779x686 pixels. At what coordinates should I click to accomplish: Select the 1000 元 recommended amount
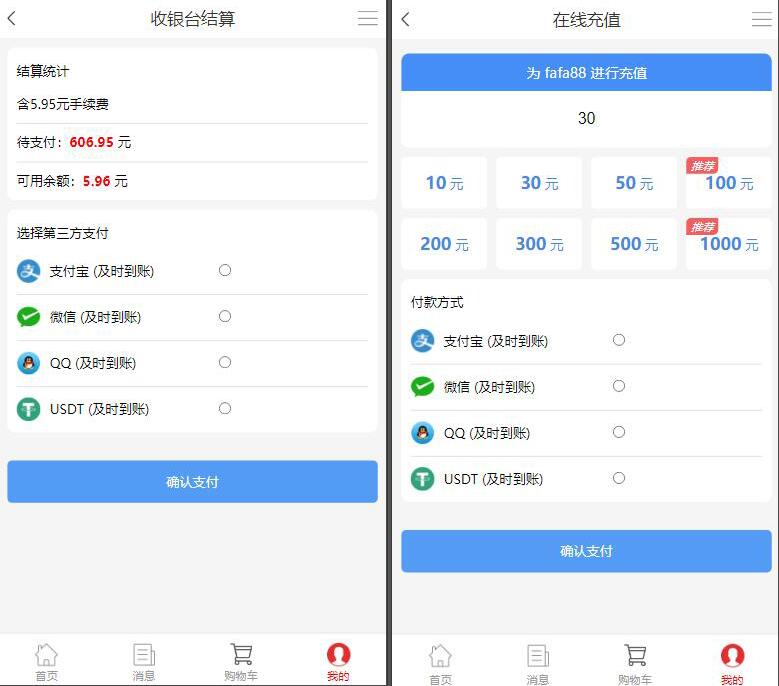tap(729, 244)
